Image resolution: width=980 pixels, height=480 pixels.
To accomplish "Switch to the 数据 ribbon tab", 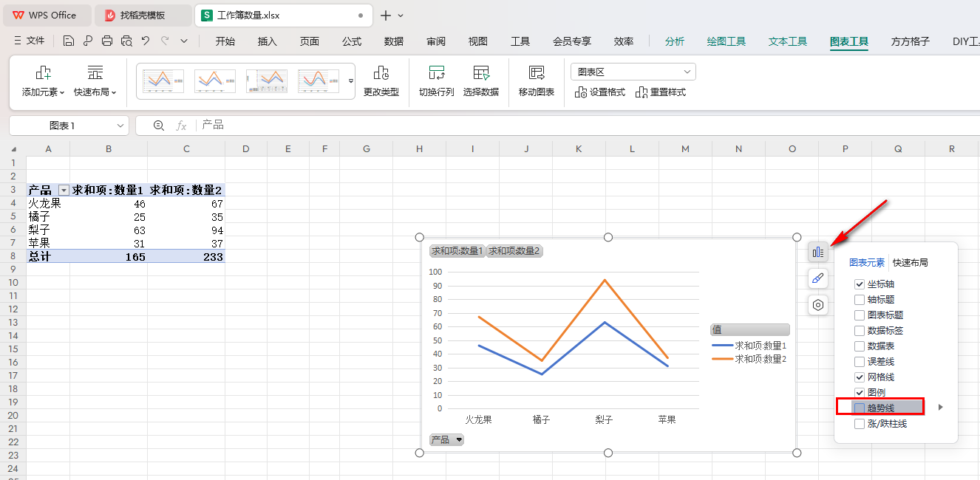I will [394, 41].
